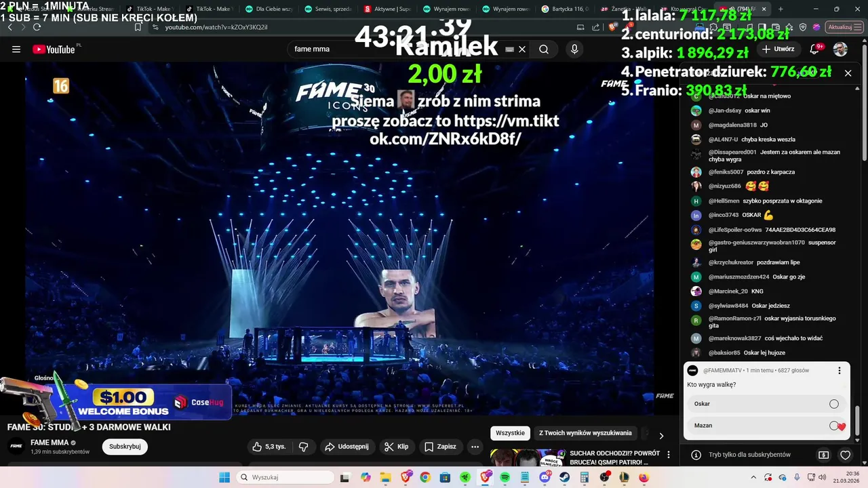Screen dimensions: 868x488
Task: Clear the search box with the X
Action: click(x=522, y=49)
